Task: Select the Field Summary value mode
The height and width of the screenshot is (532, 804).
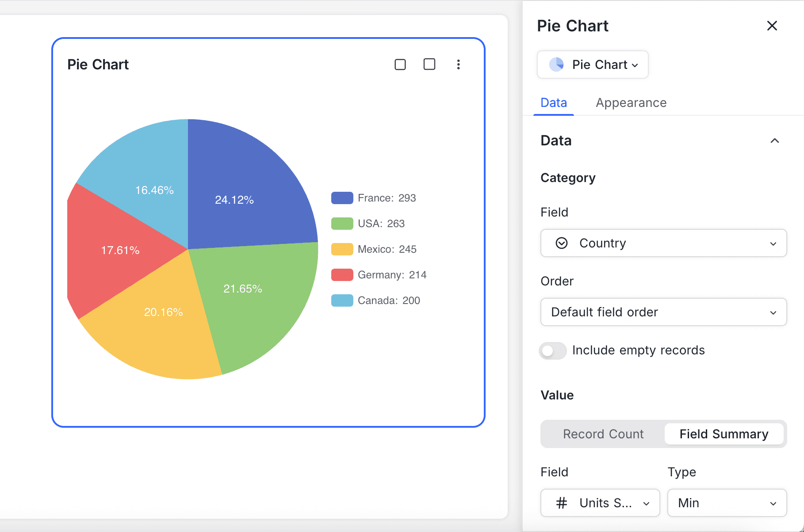Action: (724, 434)
